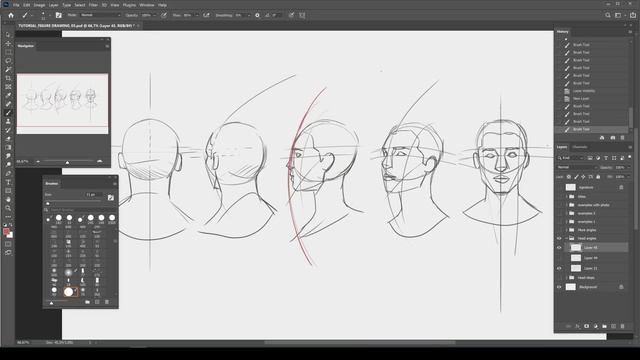Select the Shape tool
The height and width of the screenshot is (360, 640).
[x=8, y=191]
